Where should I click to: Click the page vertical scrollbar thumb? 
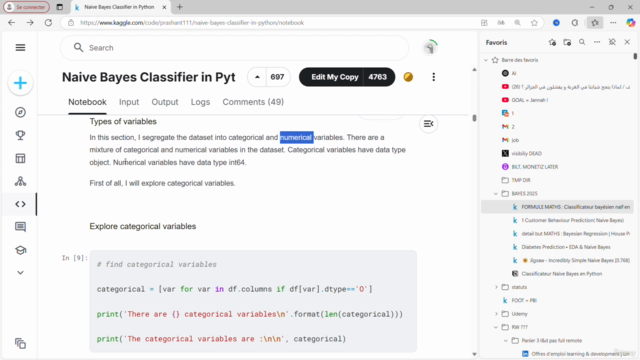click(474, 118)
